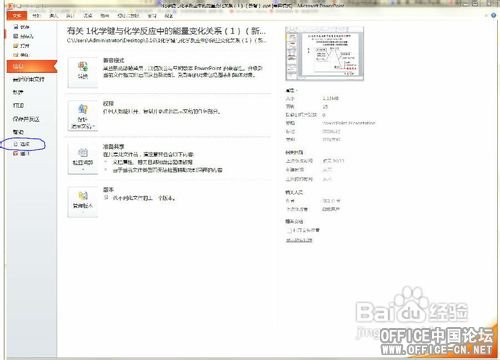Image resolution: width=500 pixels, height=360 pixels.
Task: Choose Save As (另存为) in sidebar
Action: pos(23,36)
